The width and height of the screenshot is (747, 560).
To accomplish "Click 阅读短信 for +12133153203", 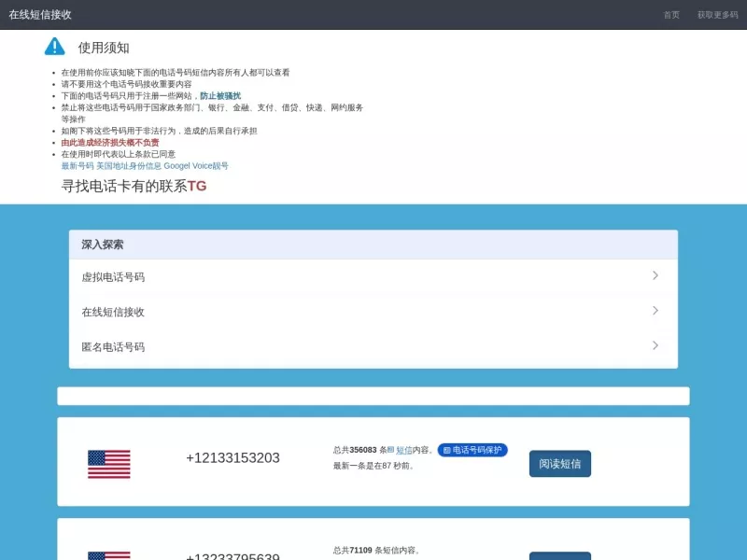I will 559,464.
